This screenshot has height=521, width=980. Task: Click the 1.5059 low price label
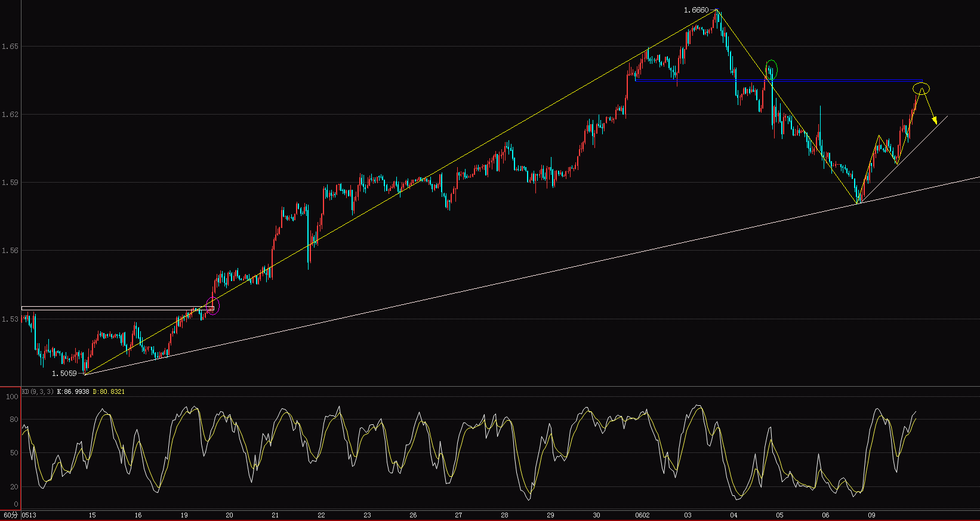[x=64, y=374]
